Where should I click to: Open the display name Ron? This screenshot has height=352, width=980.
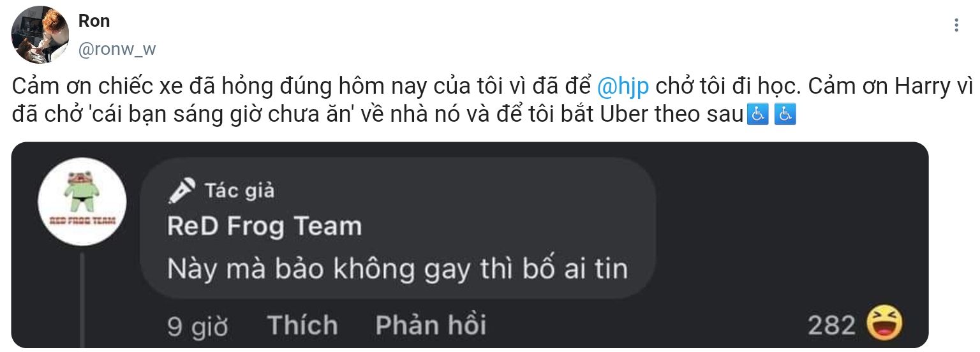tap(94, 20)
